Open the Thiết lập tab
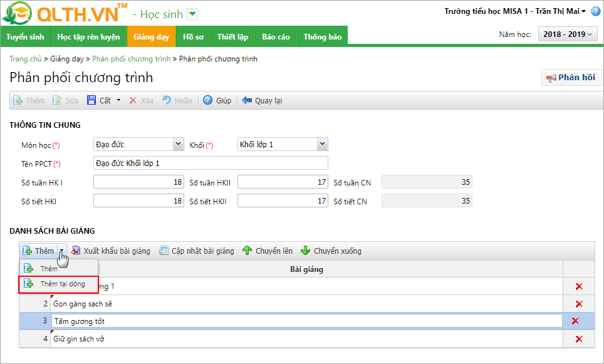This screenshot has height=364, width=604. pos(232,36)
